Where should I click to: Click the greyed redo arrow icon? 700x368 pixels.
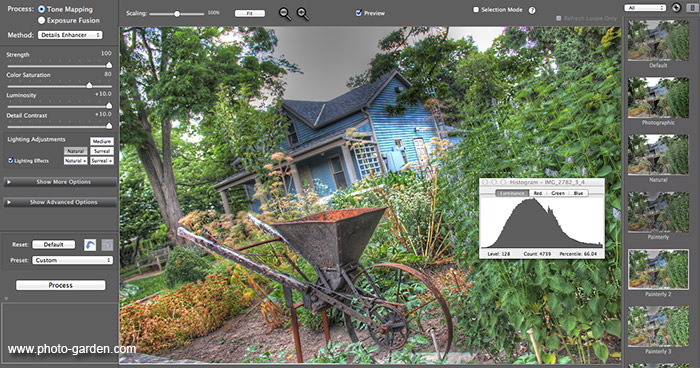tap(107, 245)
